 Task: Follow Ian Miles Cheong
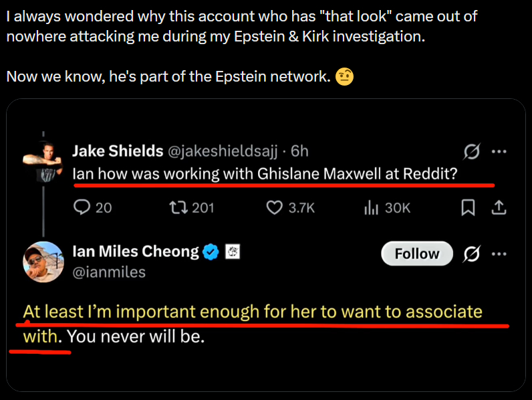pos(417,254)
